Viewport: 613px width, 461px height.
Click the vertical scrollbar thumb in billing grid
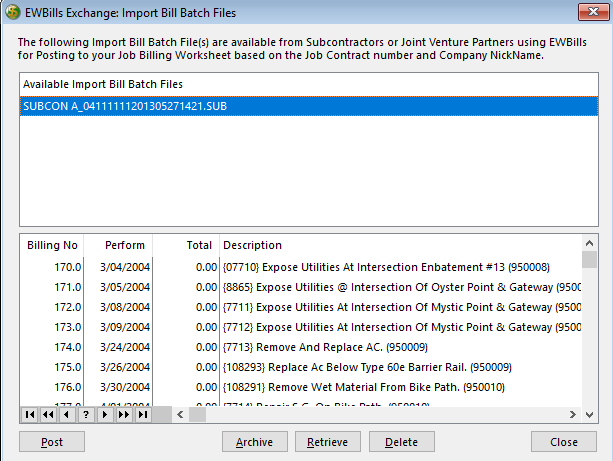pyautogui.click(x=590, y=260)
